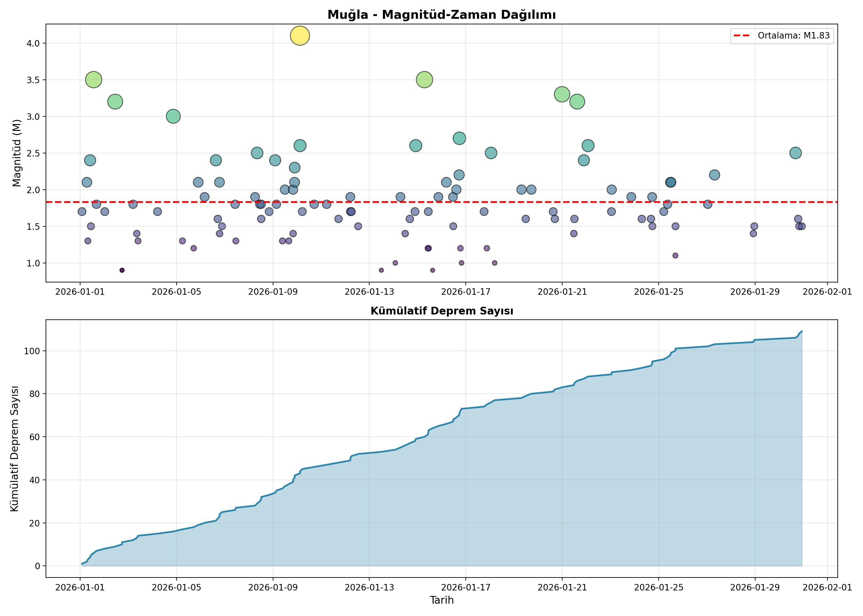Select the bold "Kümülatif Deprem Sayısı" subplot title
Screen dimensions: 863x616
(x=442, y=311)
